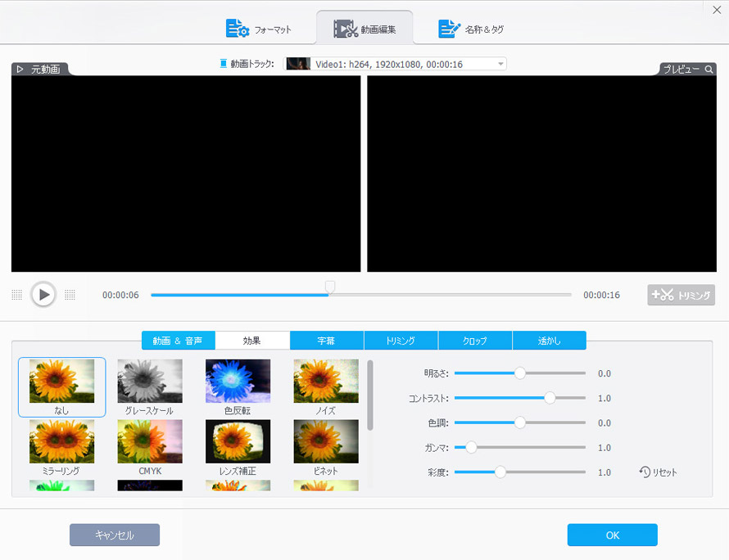
Task: Open the クロップ tab
Action: 475,341
